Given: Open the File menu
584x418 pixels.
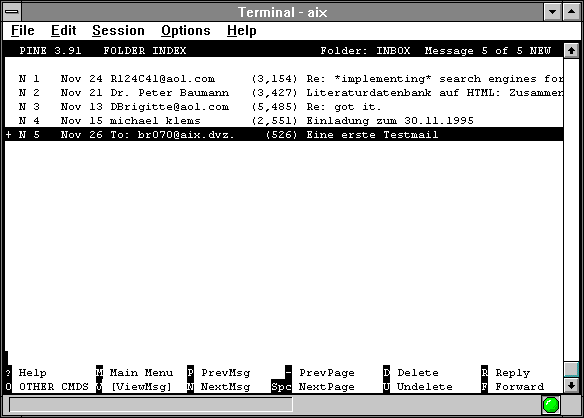Looking at the screenshot, I should (23, 31).
